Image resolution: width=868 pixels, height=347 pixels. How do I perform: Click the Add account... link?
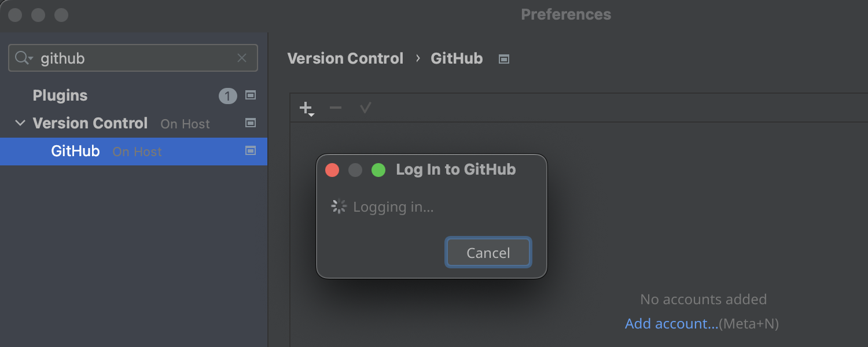tap(671, 324)
